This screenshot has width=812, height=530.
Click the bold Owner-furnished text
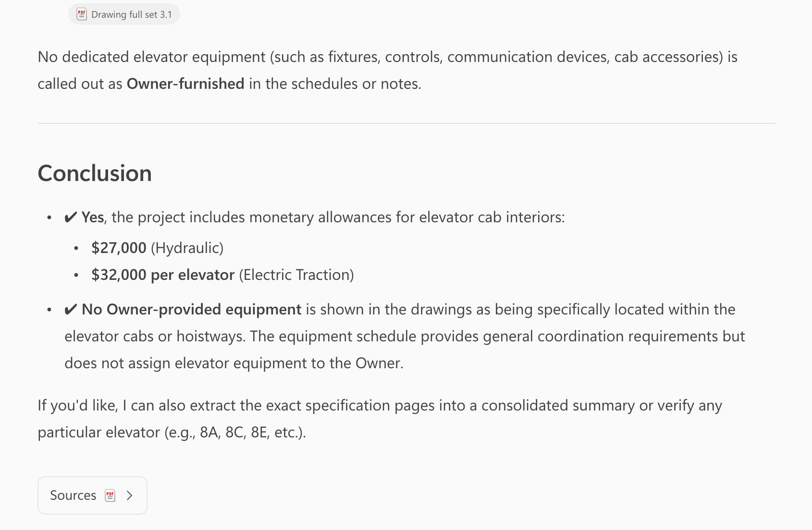(185, 84)
